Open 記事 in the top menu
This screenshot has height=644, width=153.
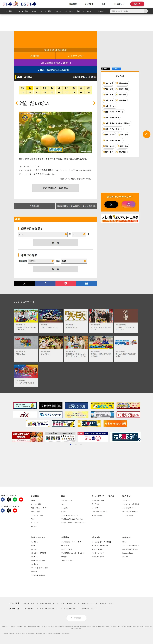103,4
